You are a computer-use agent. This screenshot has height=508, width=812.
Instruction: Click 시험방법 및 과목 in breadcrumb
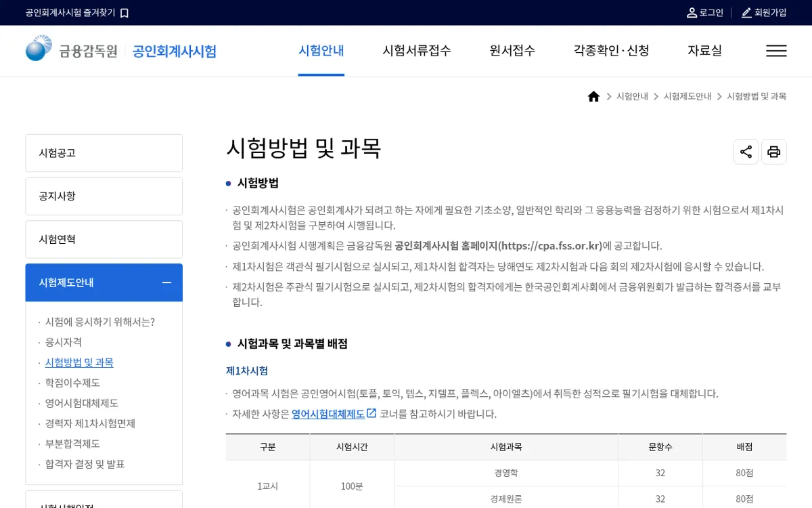tap(757, 97)
